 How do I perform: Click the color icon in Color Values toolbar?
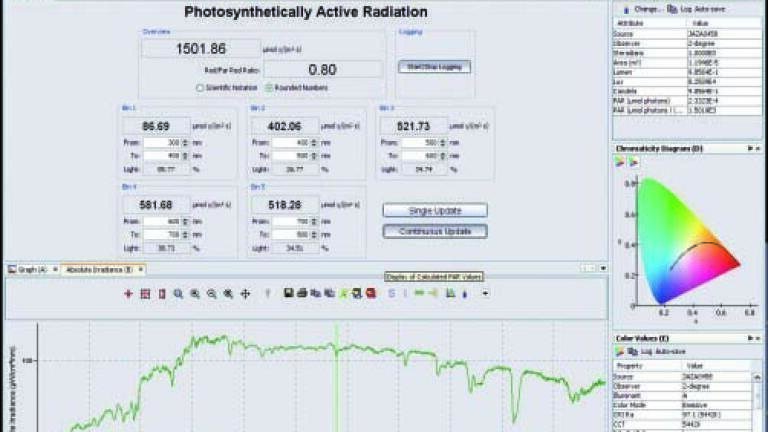[620, 351]
